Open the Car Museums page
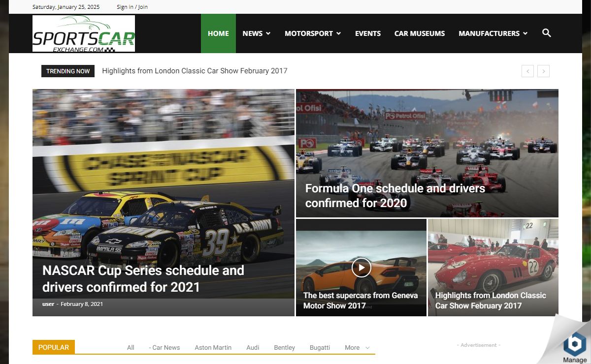Image resolution: width=591 pixels, height=364 pixels. [420, 33]
